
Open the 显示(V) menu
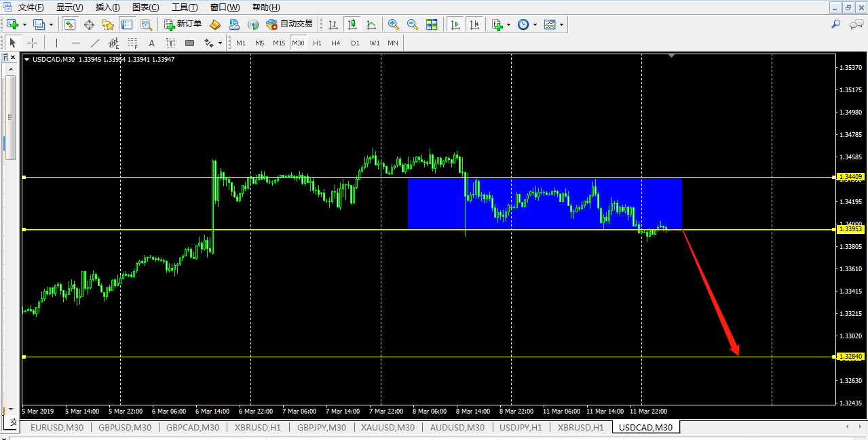click(x=69, y=7)
